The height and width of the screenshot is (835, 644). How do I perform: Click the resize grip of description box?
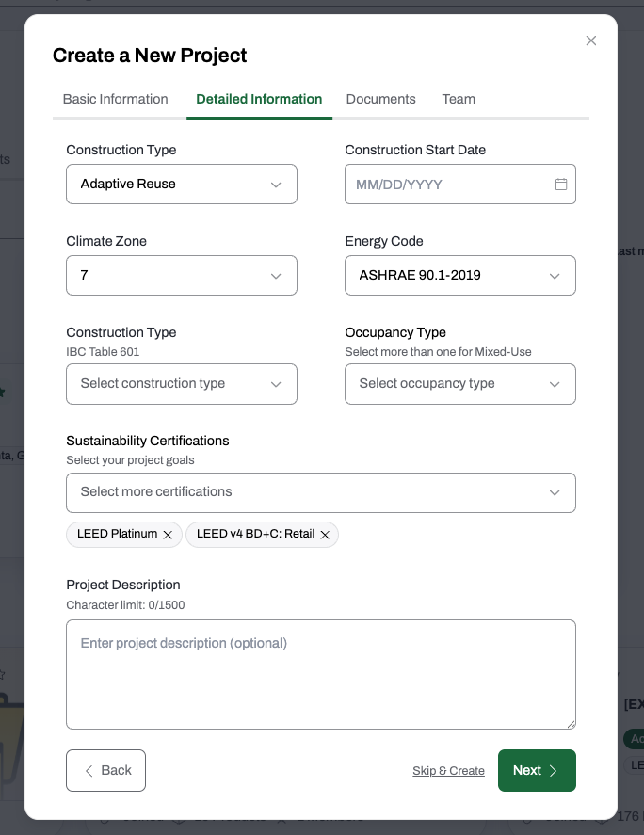pos(571,724)
